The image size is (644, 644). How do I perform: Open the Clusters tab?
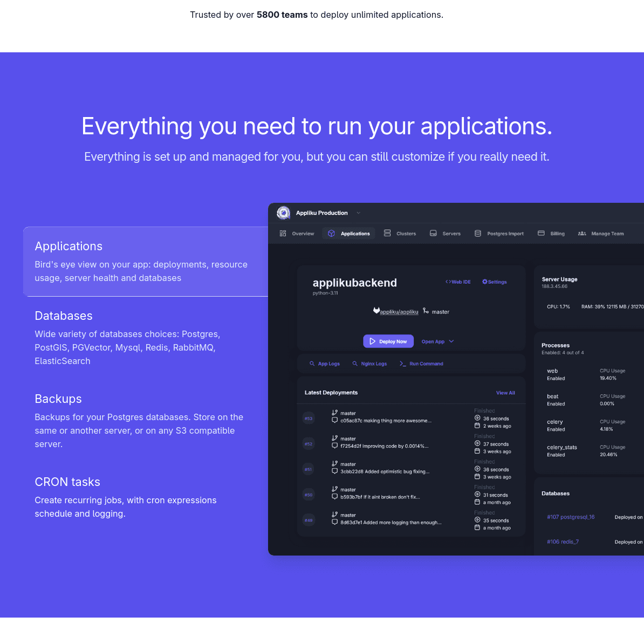click(400, 234)
